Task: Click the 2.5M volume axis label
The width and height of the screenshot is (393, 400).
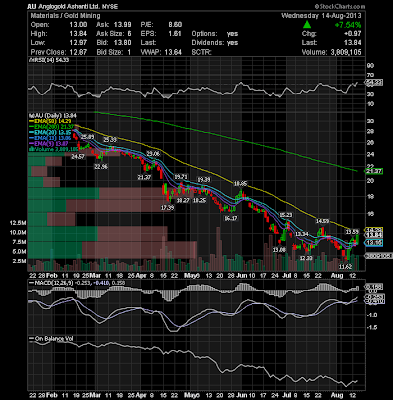Action: tap(19, 261)
